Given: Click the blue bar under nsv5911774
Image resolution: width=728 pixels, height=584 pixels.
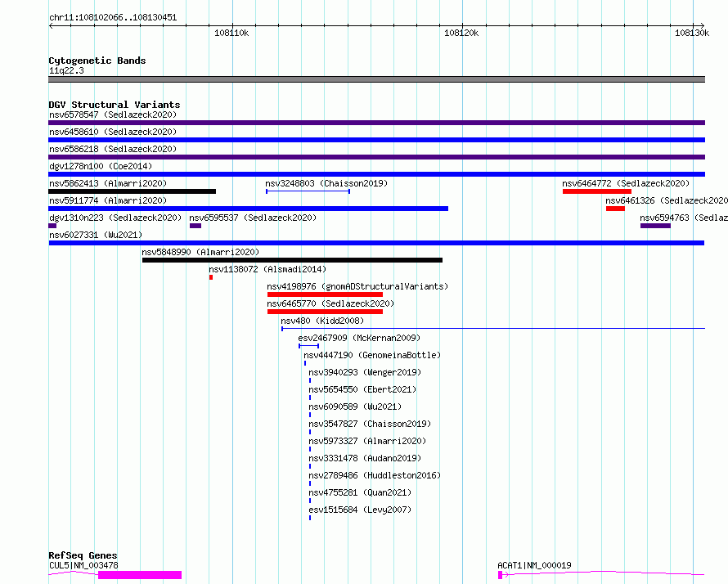Looking at the screenshot, I should (x=249, y=209).
